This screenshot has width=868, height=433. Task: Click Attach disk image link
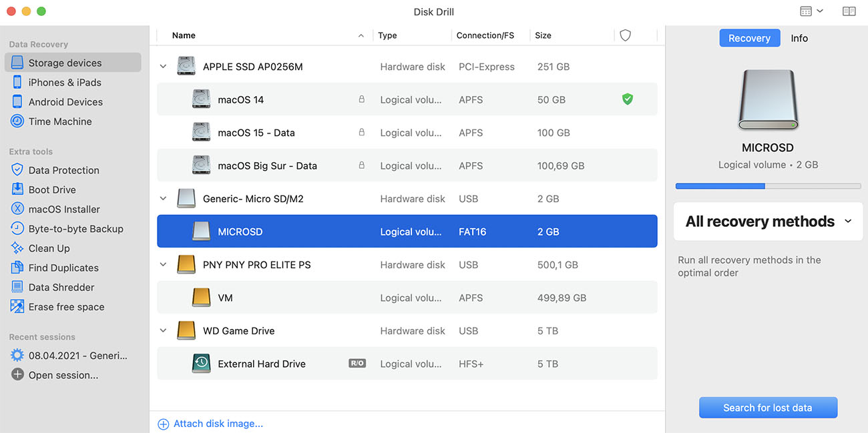point(210,424)
